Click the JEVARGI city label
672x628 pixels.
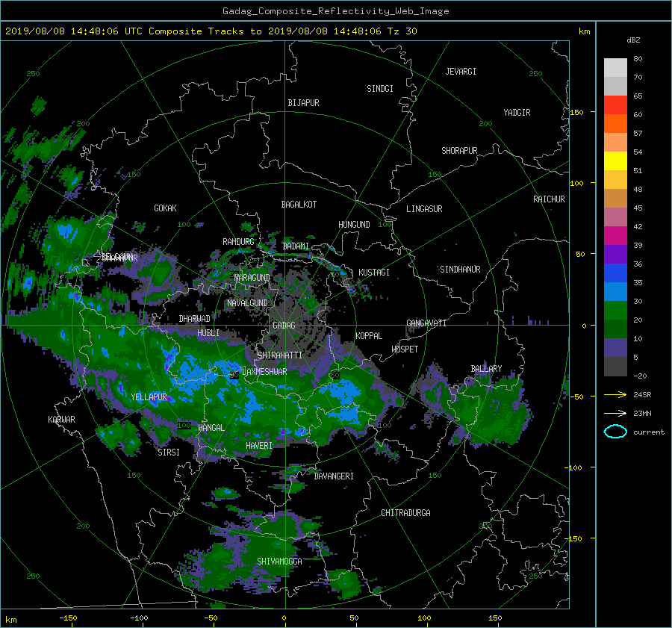coord(461,72)
